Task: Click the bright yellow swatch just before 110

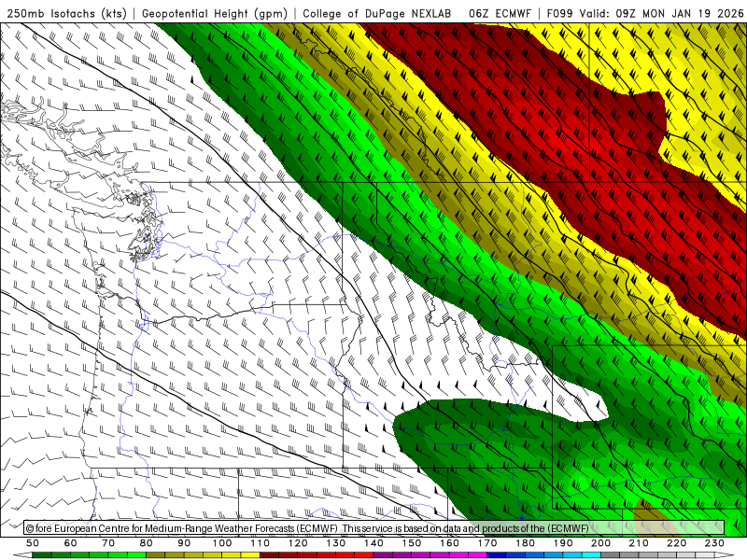Action: click(x=250, y=555)
